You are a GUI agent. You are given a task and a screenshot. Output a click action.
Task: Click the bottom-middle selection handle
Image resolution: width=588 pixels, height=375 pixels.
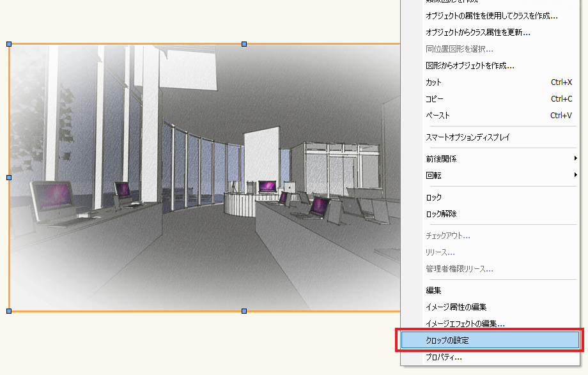coord(244,310)
